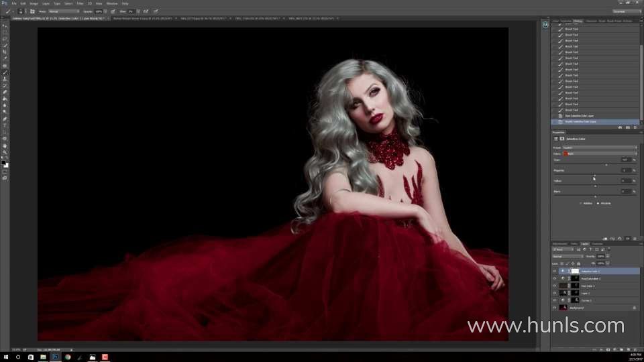Open the Filter menu

point(80,3)
